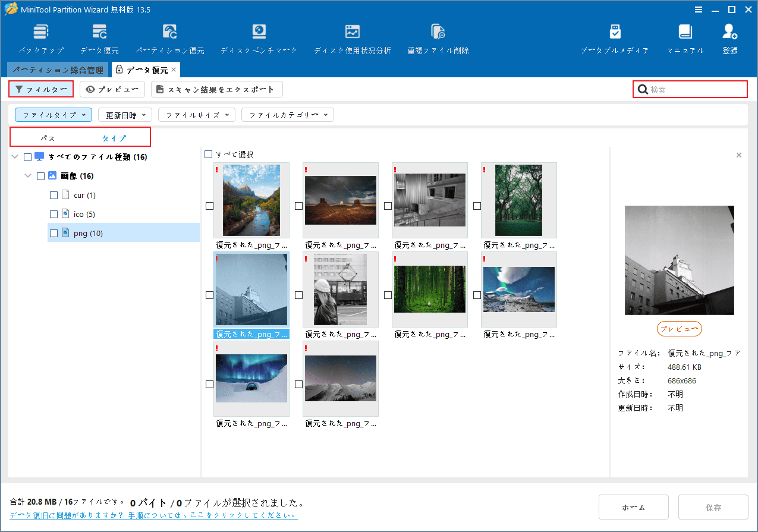
Task: Collapse the すべてのファイル種類 tree node
Action: (x=14, y=156)
